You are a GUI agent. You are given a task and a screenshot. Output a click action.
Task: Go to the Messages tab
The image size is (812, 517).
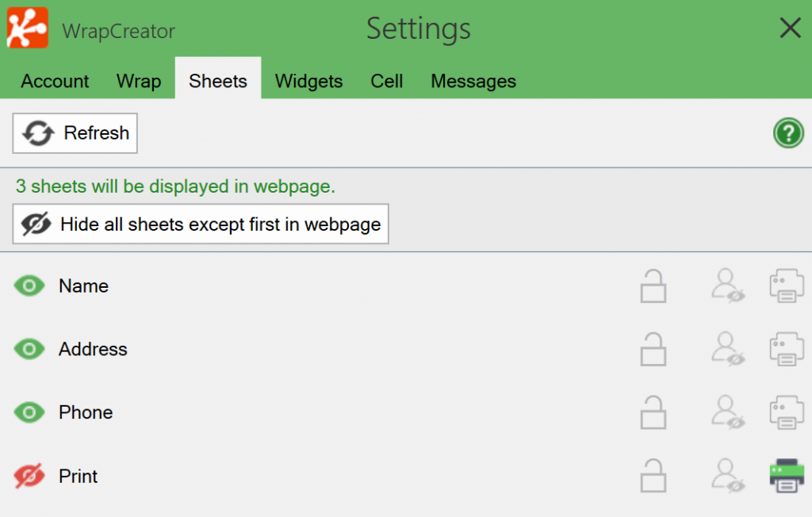pyautogui.click(x=473, y=80)
